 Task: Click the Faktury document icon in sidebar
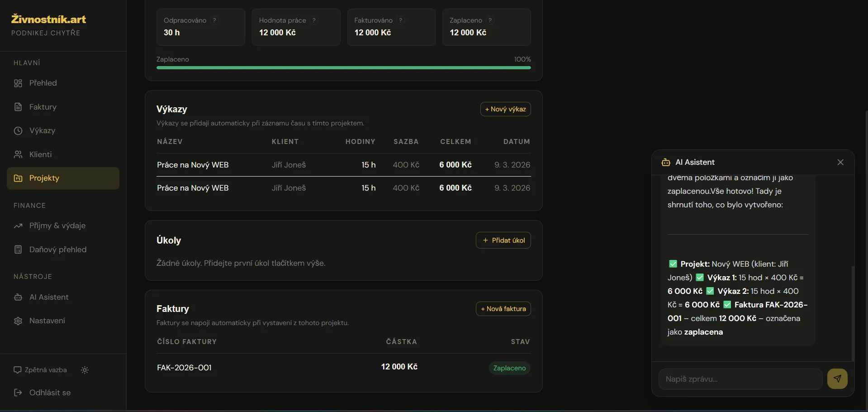click(18, 107)
